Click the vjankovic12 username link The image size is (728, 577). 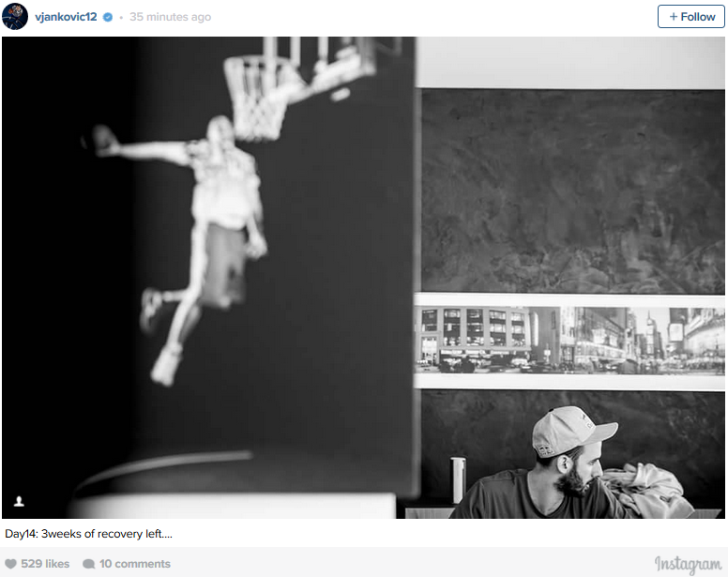coord(66,17)
